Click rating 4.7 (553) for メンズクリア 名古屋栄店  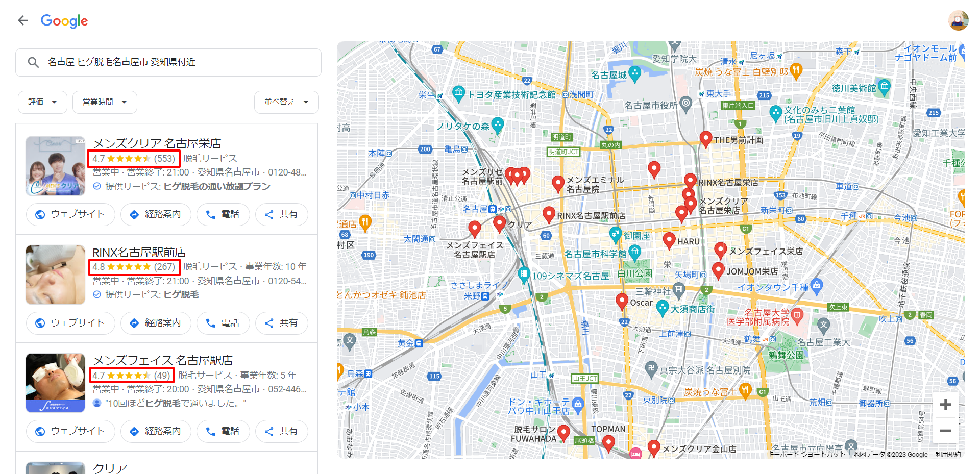134,159
